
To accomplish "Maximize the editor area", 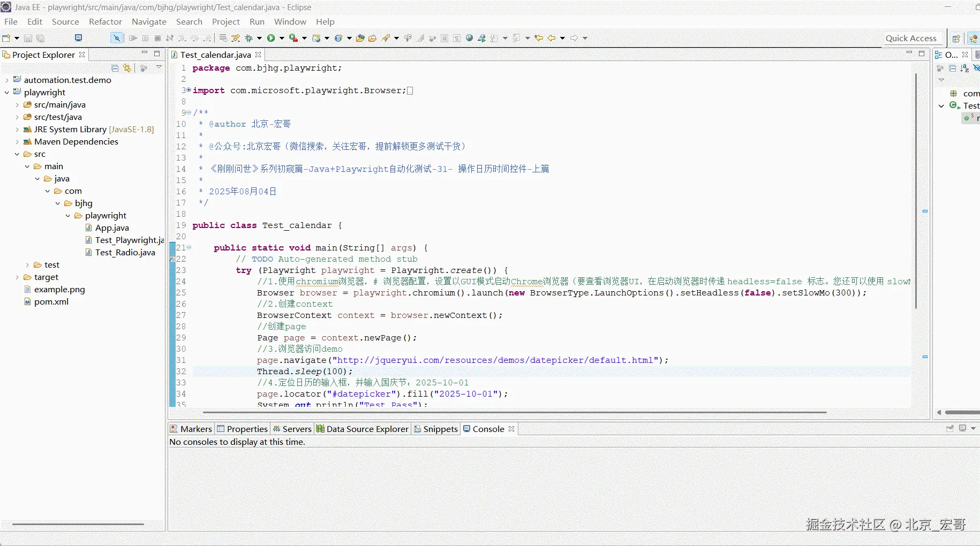I will (922, 53).
